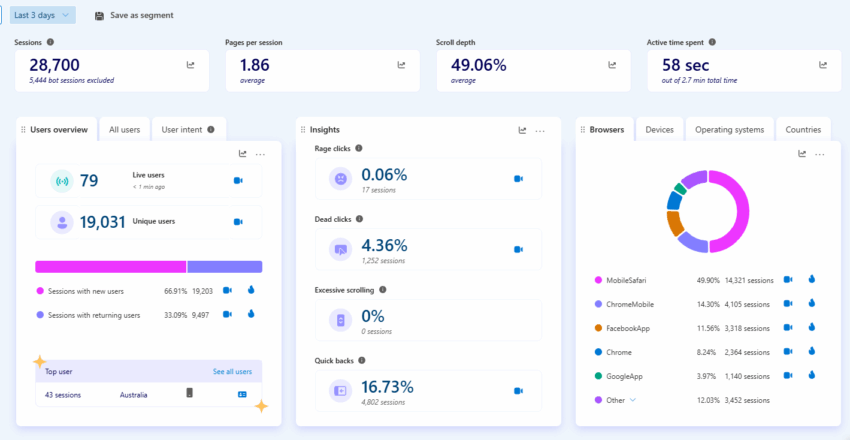Open the Insights card more options menu

(x=540, y=130)
